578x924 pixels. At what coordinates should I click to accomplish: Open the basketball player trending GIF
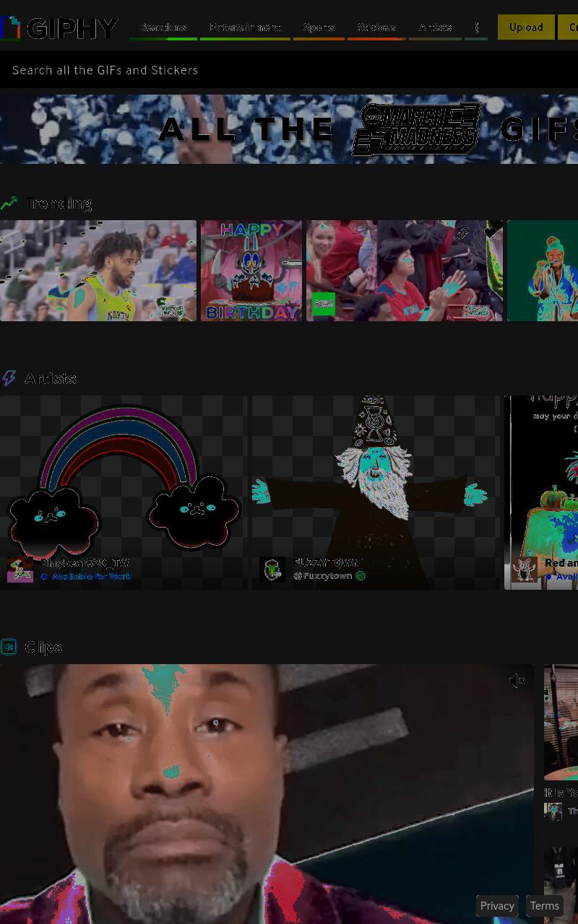click(98, 271)
